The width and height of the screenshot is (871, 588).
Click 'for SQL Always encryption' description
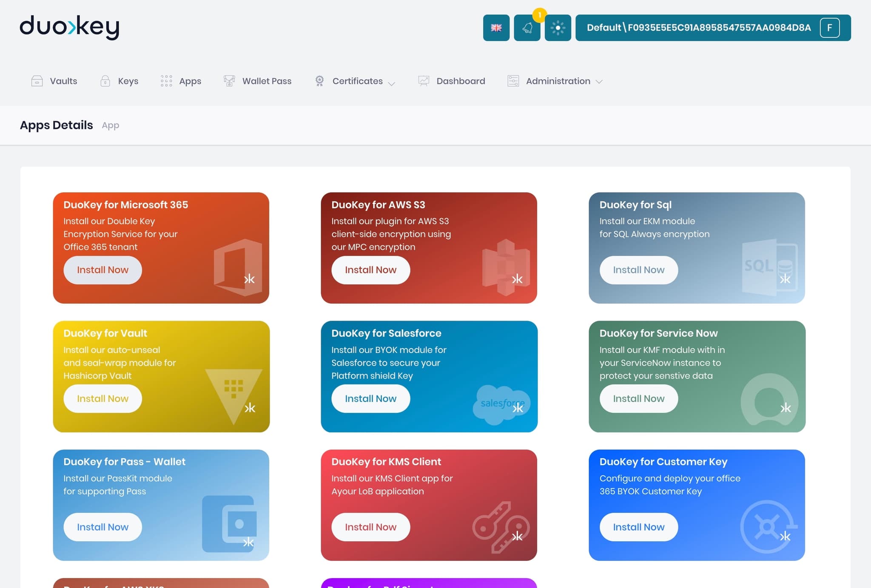click(x=654, y=234)
